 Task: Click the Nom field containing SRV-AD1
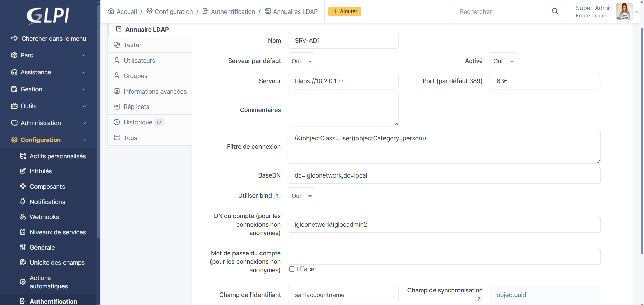(x=343, y=41)
